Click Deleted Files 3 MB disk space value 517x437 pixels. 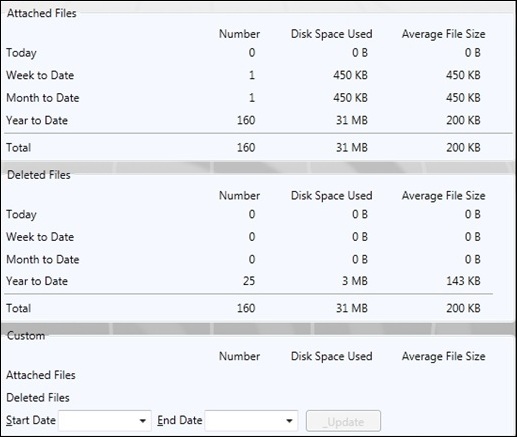[x=355, y=281]
